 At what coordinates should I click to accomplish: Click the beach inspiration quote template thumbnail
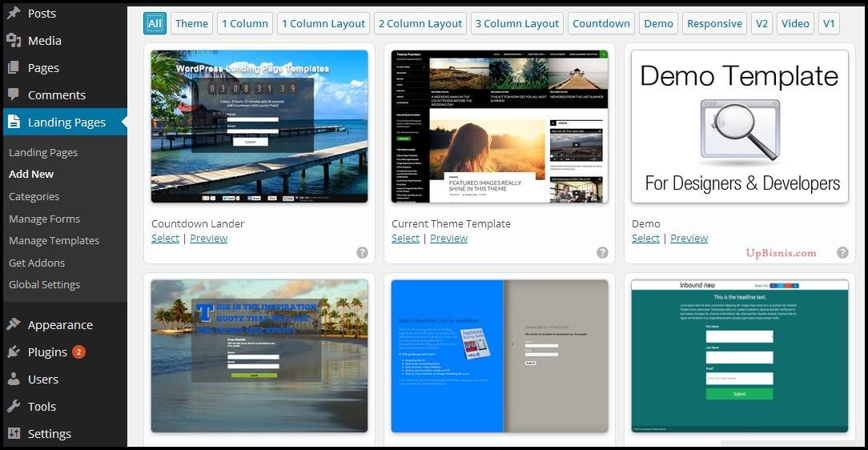[259, 356]
